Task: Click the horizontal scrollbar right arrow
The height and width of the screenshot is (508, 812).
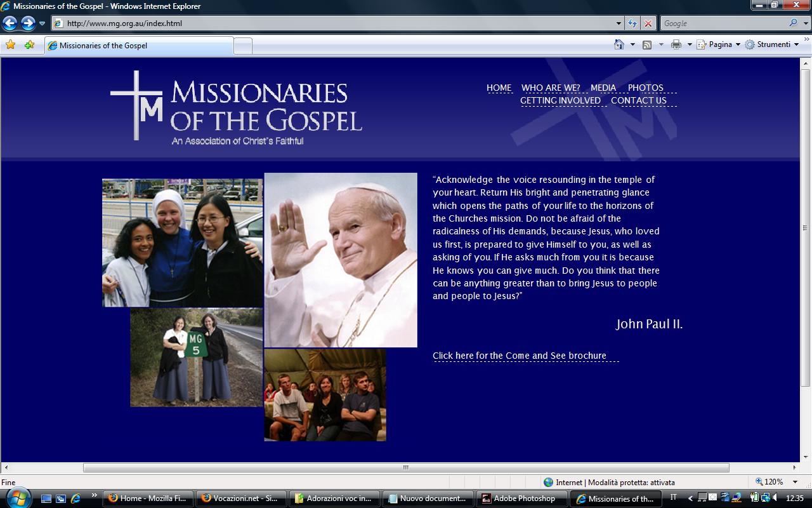Action: [x=795, y=467]
